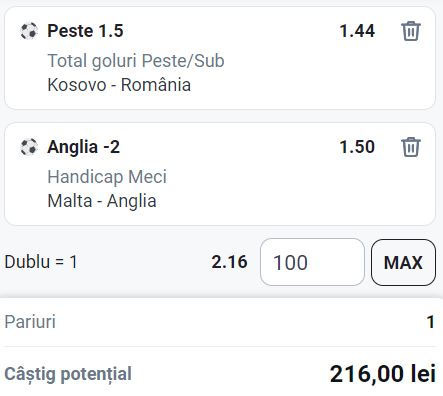Select the Anglia -2 bet title

[84, 147]
